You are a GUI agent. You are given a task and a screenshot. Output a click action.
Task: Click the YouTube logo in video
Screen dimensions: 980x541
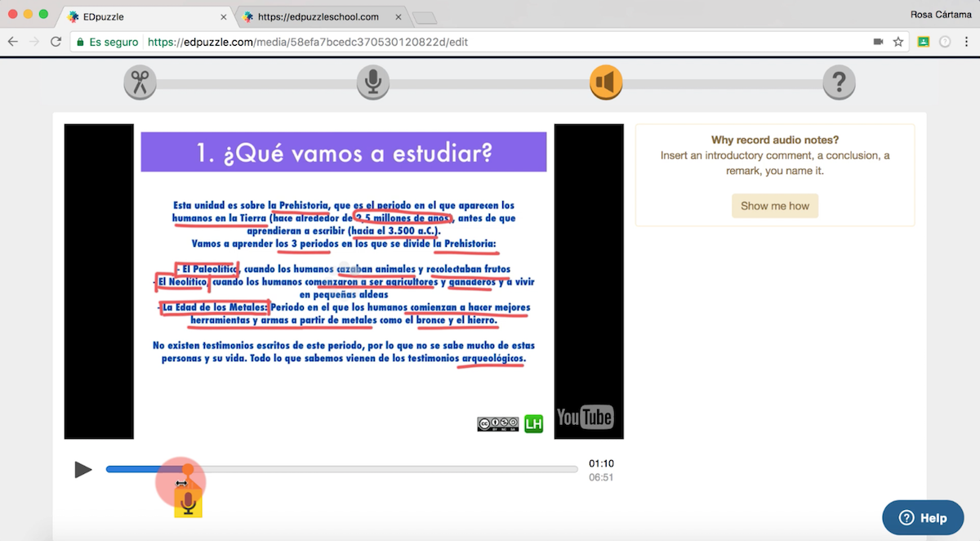point(584,418)
